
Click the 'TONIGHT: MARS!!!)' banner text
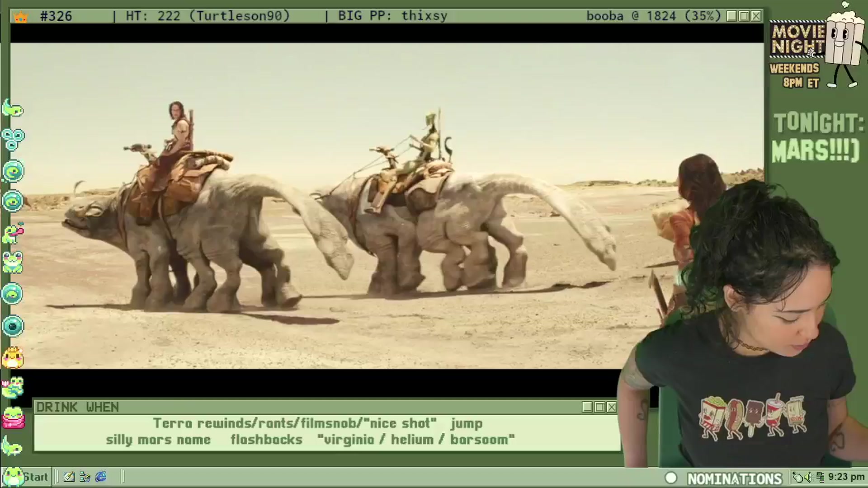tap(817, 137)
